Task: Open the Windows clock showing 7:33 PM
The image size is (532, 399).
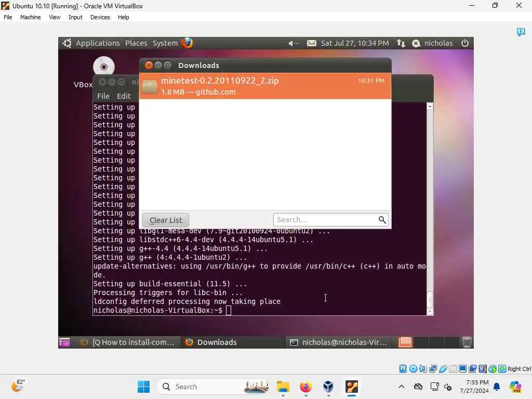Action: pyautogui.click(x=474, y=387)
